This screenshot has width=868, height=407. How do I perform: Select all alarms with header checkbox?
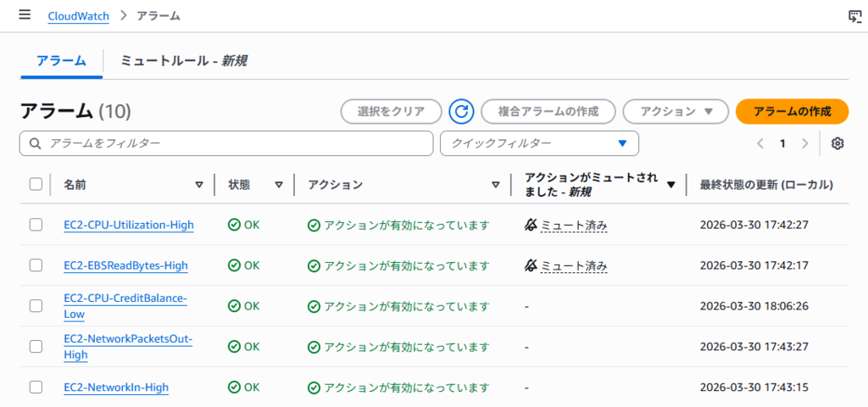[x=36, y=184]
